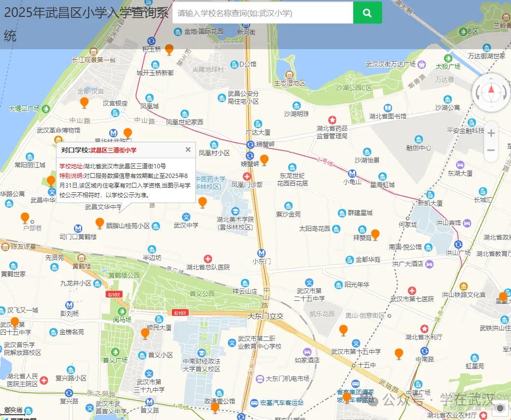Click the 黄鹤楼 landmark icon

(82, 258)
